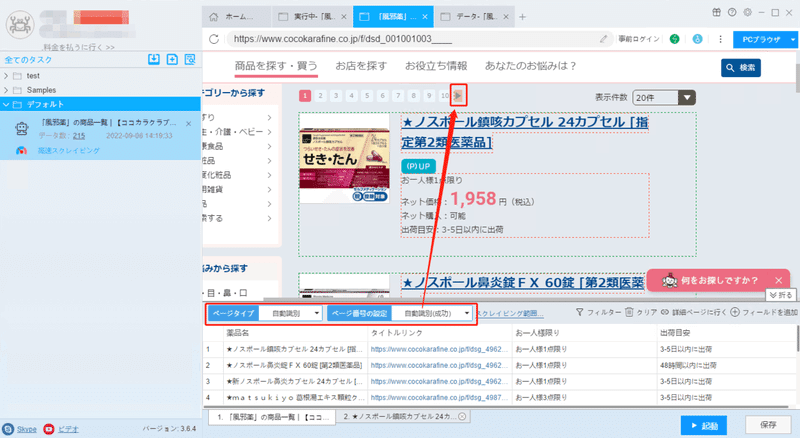Open お店を探す menu

(361, 66)
